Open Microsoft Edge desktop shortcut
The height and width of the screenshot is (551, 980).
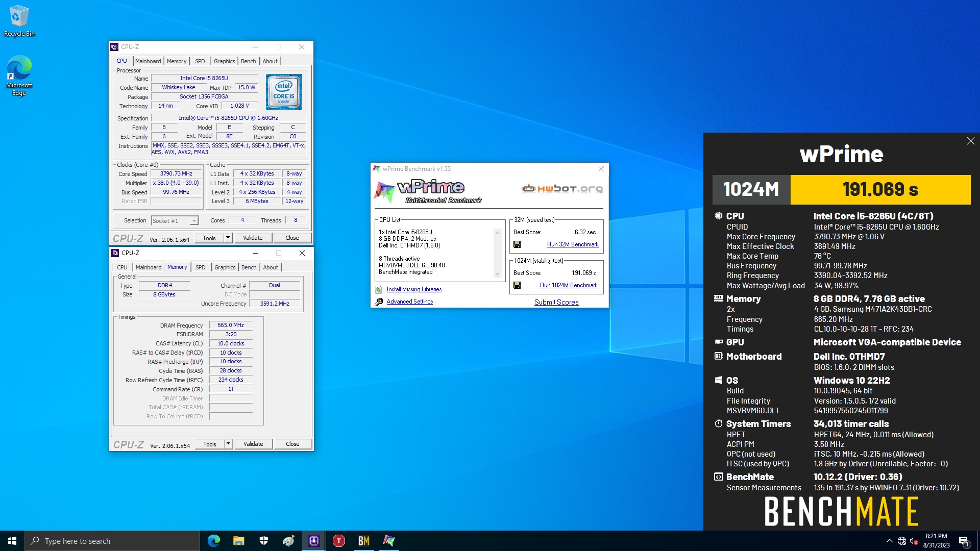[x=19, y=75]
